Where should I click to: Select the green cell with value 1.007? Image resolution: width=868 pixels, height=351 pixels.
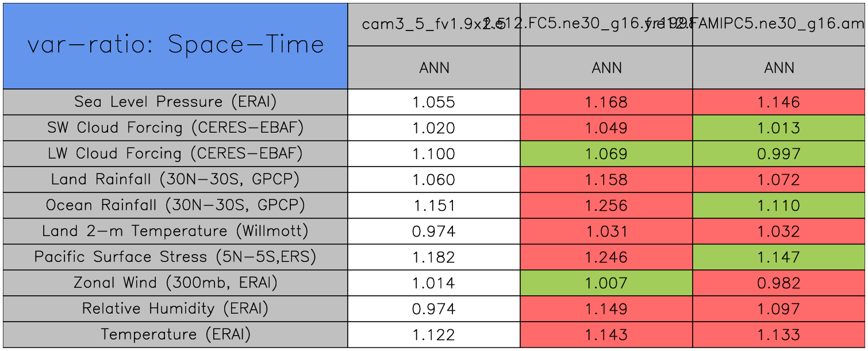(606, 283)
